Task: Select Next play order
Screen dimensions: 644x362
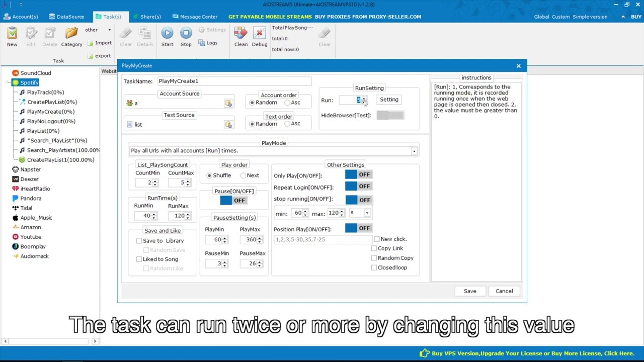Action: pos(250,175)
